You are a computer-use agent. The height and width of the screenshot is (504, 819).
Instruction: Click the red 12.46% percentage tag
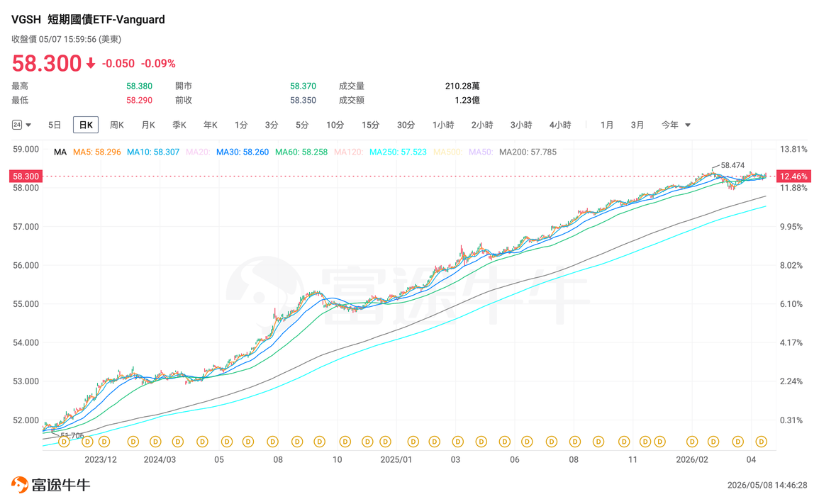[793, 176]
